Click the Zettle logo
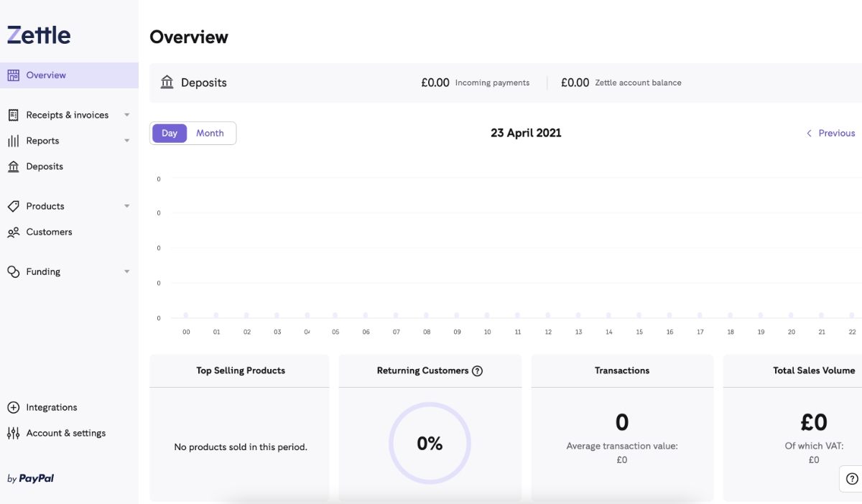 [39, 34]
